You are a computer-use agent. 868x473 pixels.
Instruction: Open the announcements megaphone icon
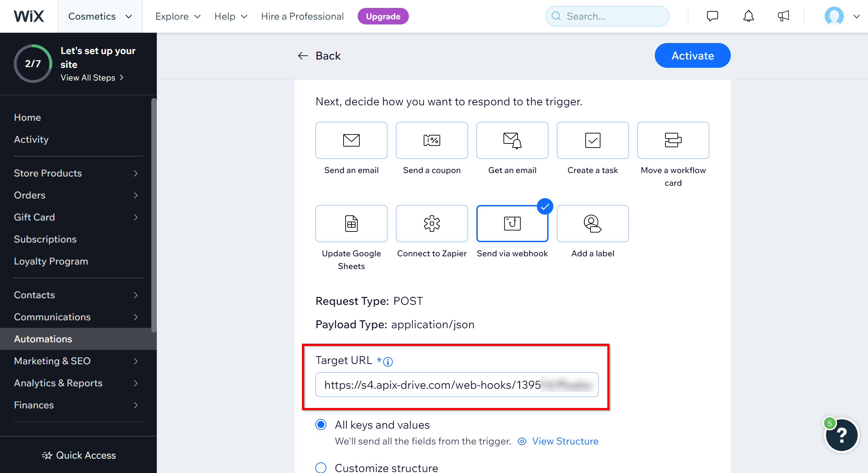click(783, 16)
